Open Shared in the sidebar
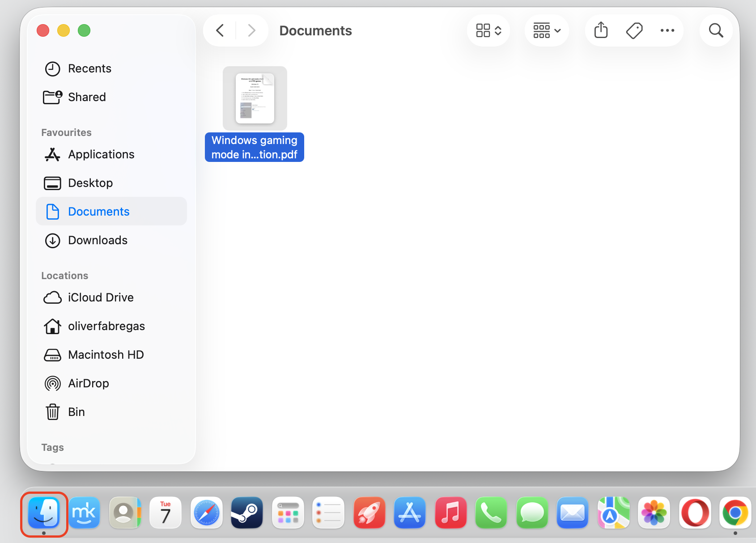Screen dimensions: 756x543 pyautogui.click(x=111, y=97)
